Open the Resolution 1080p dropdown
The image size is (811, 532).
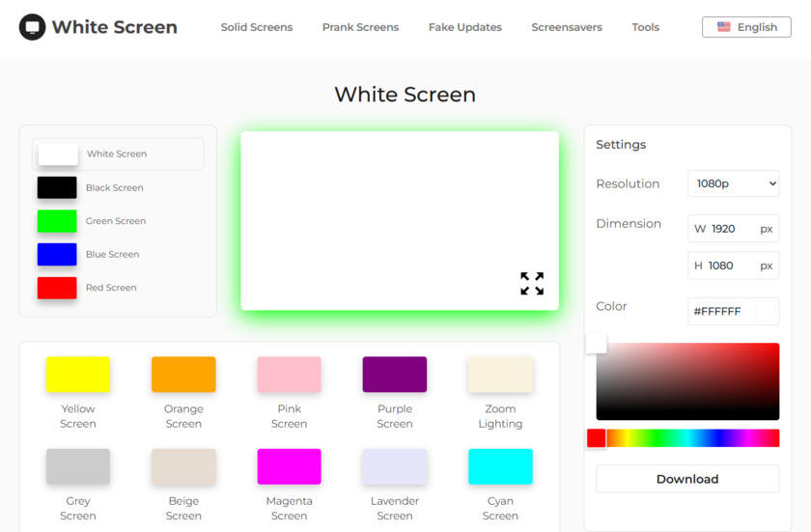733,183
